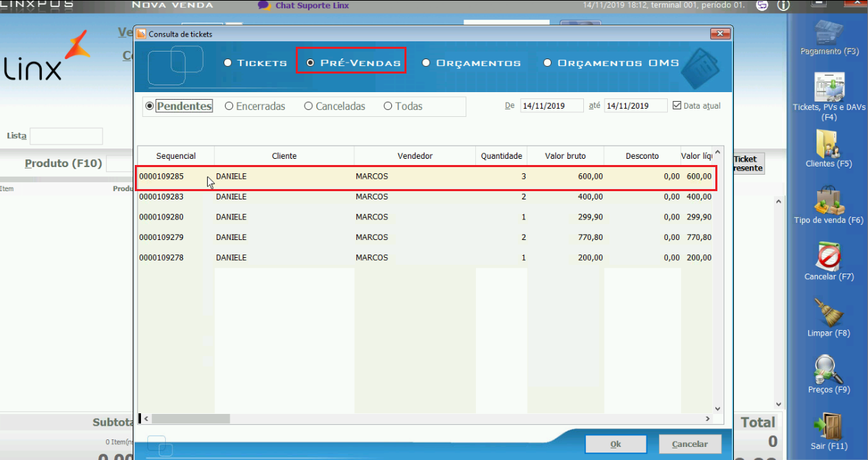Screen dimensions: 868x460
Task: Click the Ok button in dialog
Action: (616, 444)
